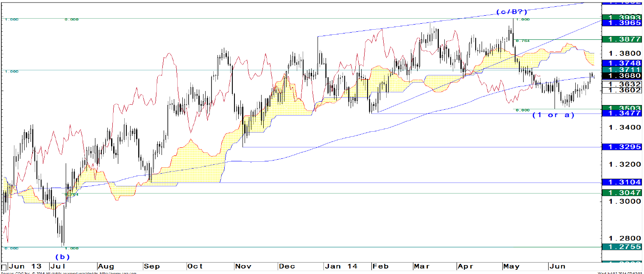Click the (1 or a) wave annotation
644x274 pixels.
point(553,115)
